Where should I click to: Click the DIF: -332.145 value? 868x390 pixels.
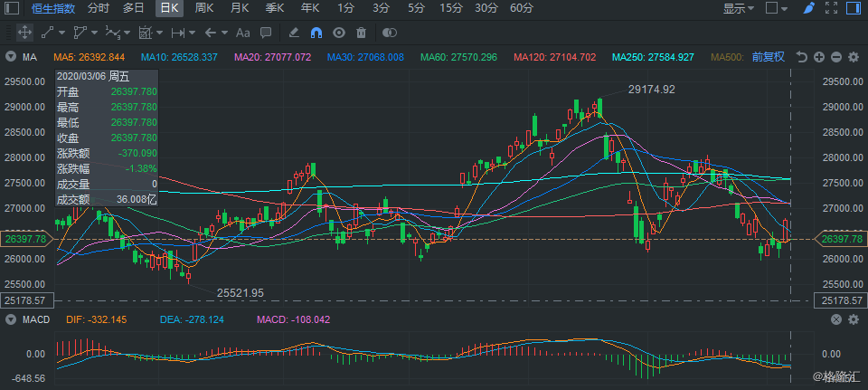[97, 319]
